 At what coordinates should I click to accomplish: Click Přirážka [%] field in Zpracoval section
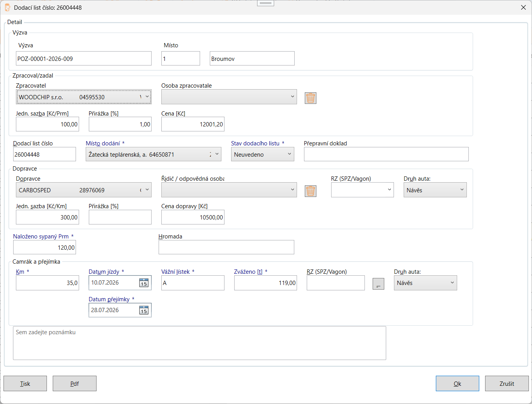pyautogui.click(x=120, y=124)
